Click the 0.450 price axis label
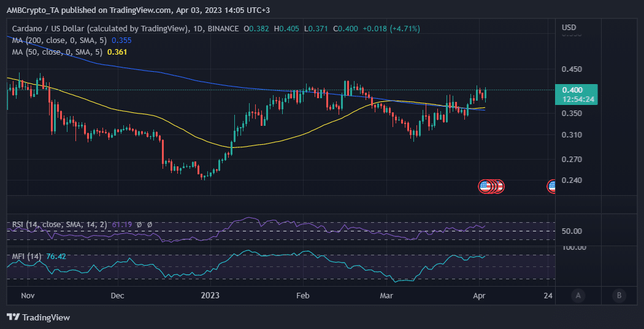 (x=572, y=69)
